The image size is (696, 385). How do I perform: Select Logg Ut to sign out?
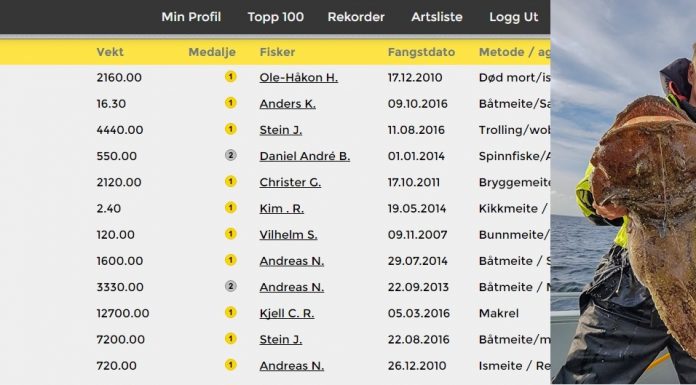[x=514, y=17]
